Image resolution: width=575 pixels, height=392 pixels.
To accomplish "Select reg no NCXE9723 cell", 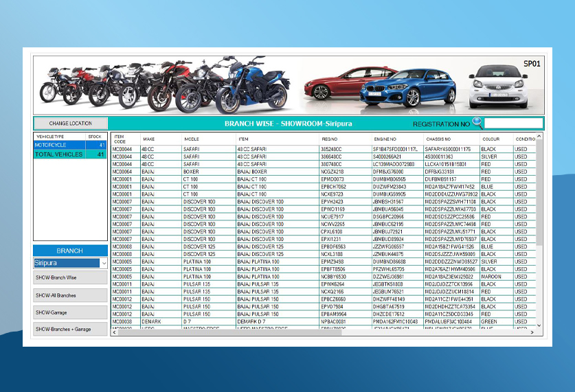I will [x=346, y=194].
